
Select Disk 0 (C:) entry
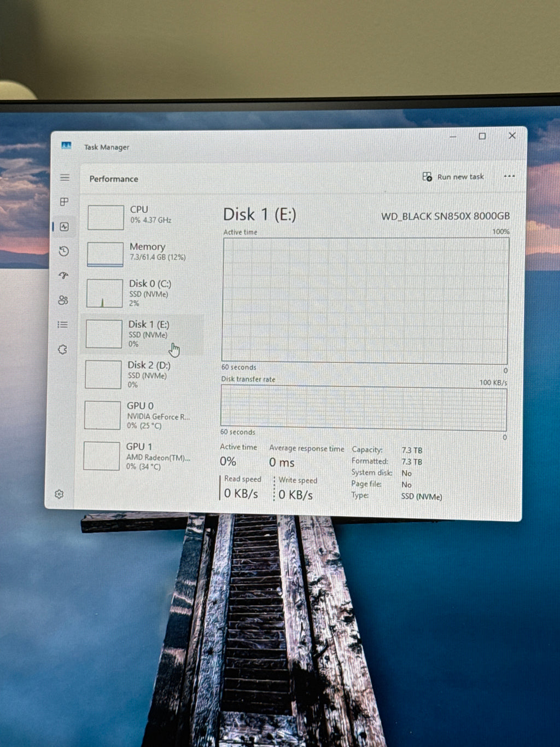pyautogui.click(x=143, y=293)
